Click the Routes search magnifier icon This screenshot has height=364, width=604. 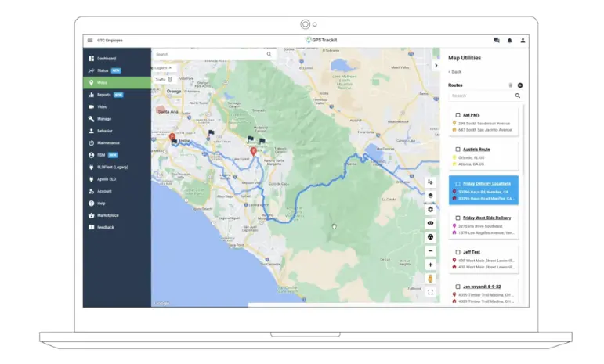pyautogui.click(x=518, y=96)
